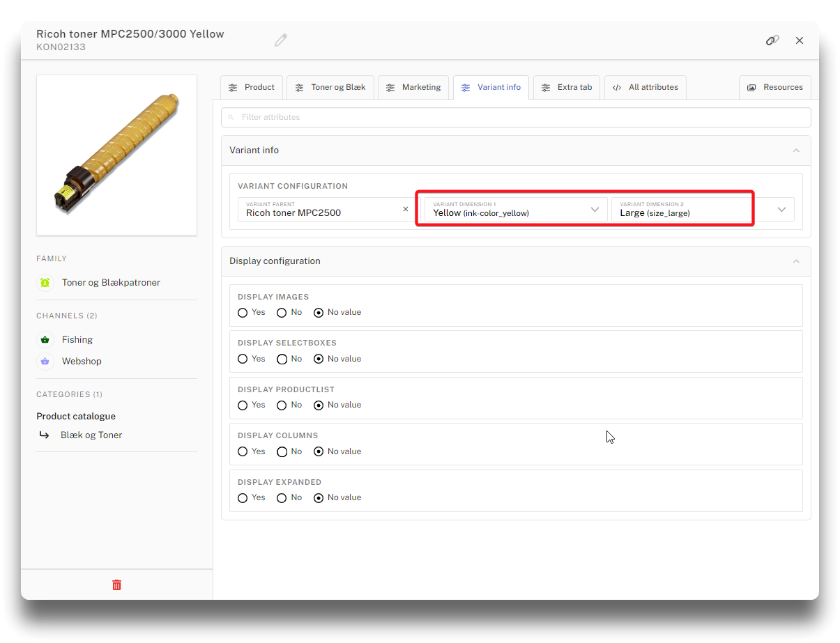Screen dimensions: 840x643
Task: Switch to the Marketing tab
Action: pos(413,88)
